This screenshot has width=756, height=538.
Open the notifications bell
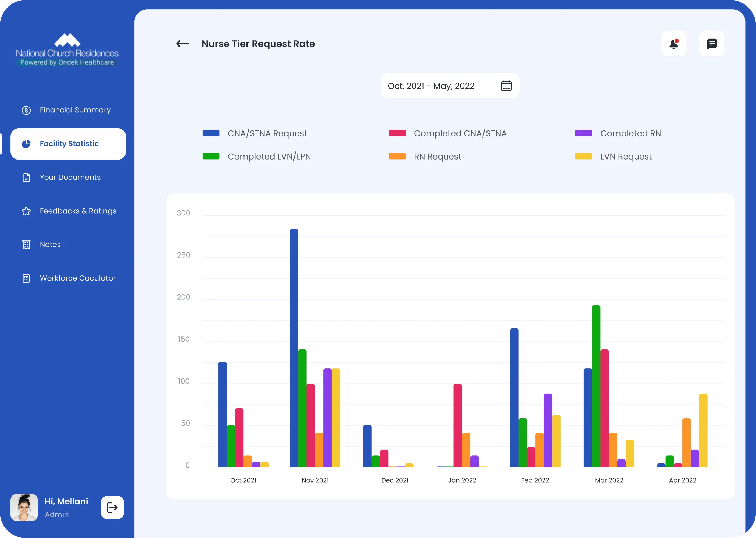[x=674, y=44]
